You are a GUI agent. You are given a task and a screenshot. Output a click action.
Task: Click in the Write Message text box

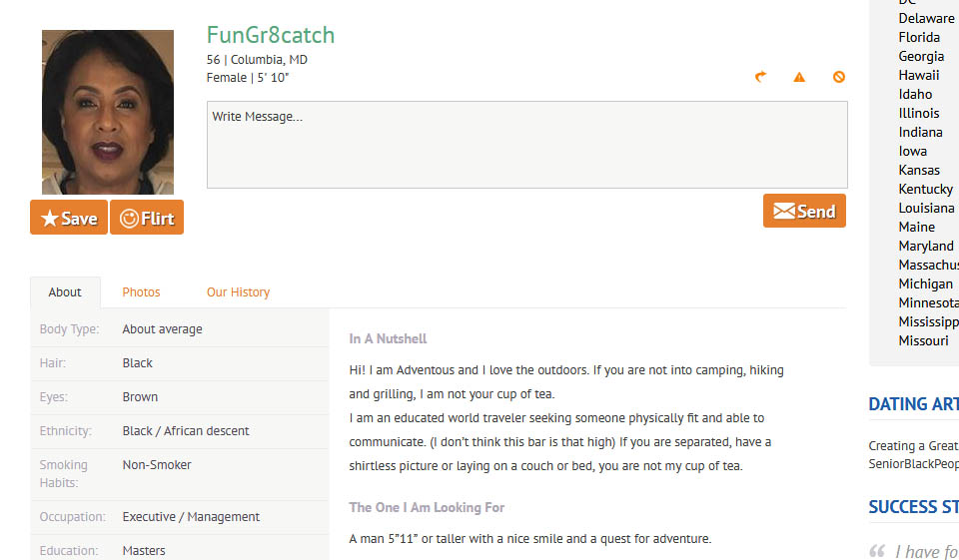[526, 145]
